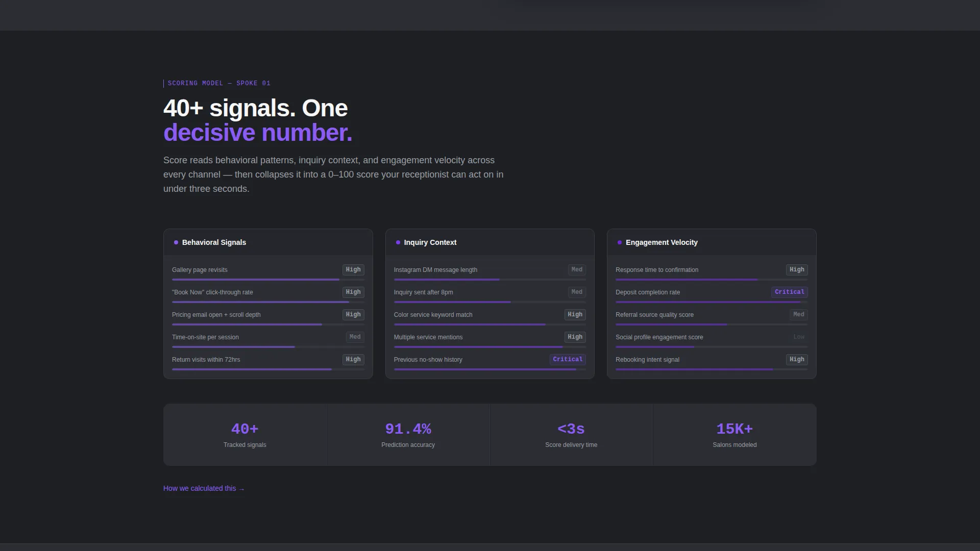Select Color service keyword match label
Viewport: 980px width, 551px height.
433,315
